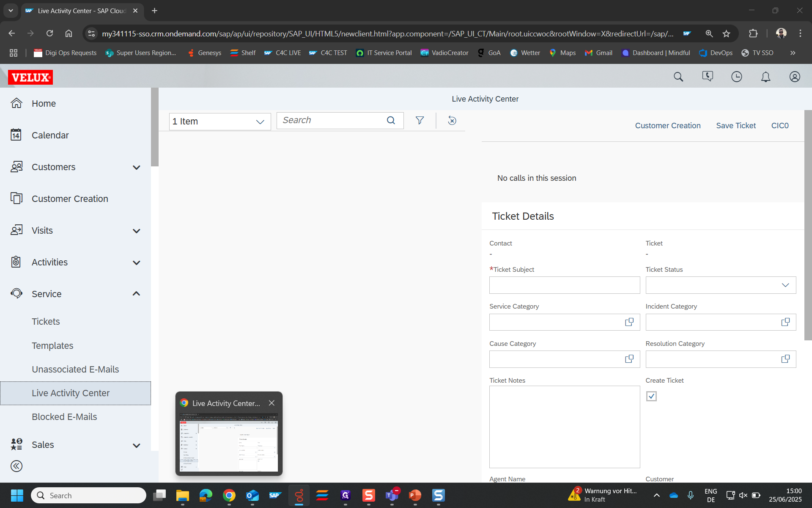
Task: Click the VELUX logo
Action: (30, 77)
